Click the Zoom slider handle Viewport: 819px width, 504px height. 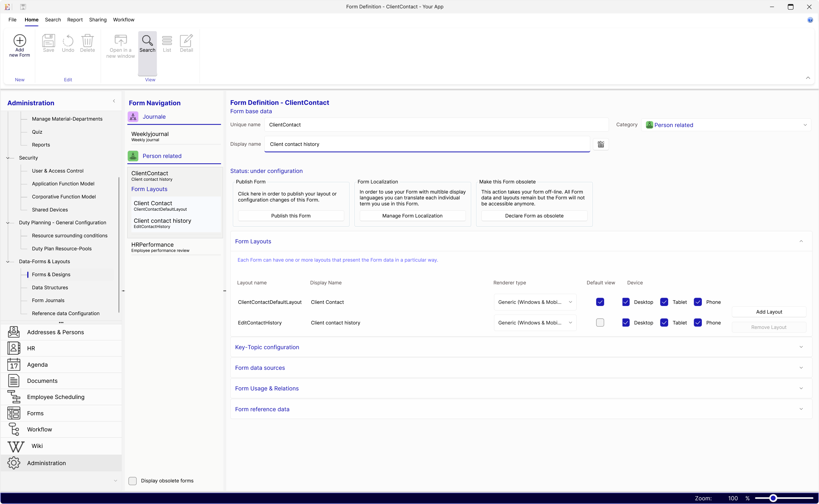pyautogui.click(x=773, y=498)
